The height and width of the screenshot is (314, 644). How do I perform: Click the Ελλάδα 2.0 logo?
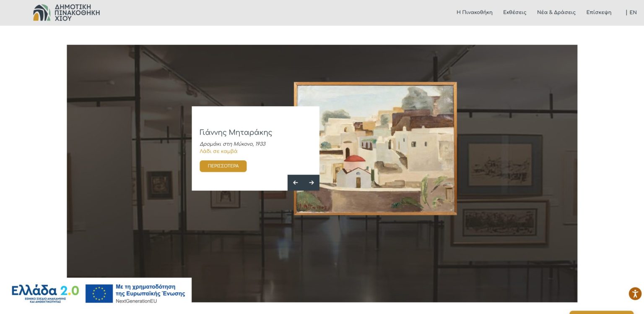tap(45, 293)
